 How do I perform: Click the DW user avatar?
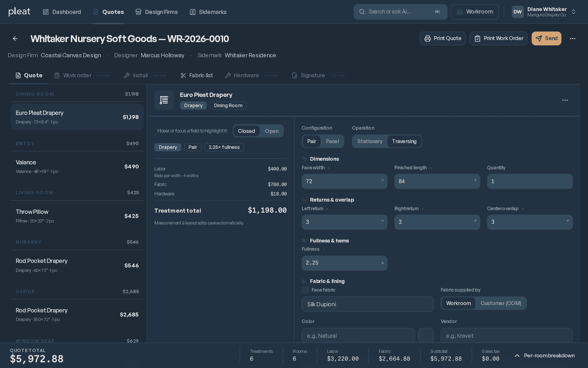pos(518,12)
